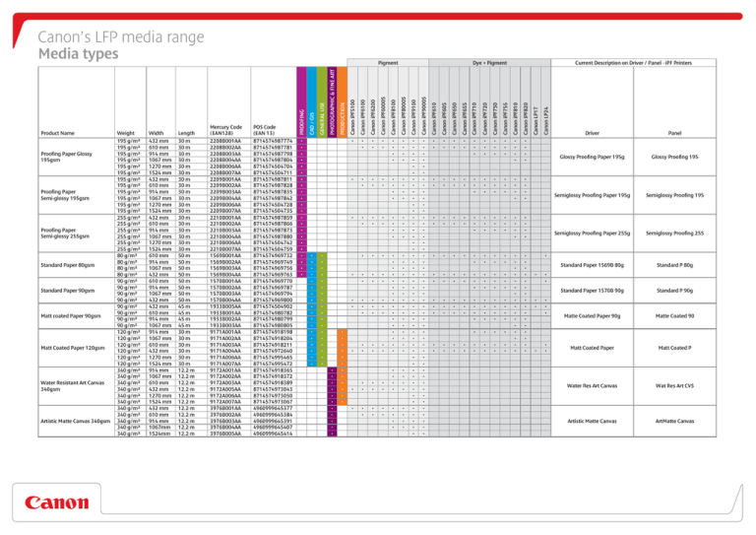756x535 pixels.
Task: Select "Water Resistant Art Canvas 340gsm" product name
Action: (72, 386)
